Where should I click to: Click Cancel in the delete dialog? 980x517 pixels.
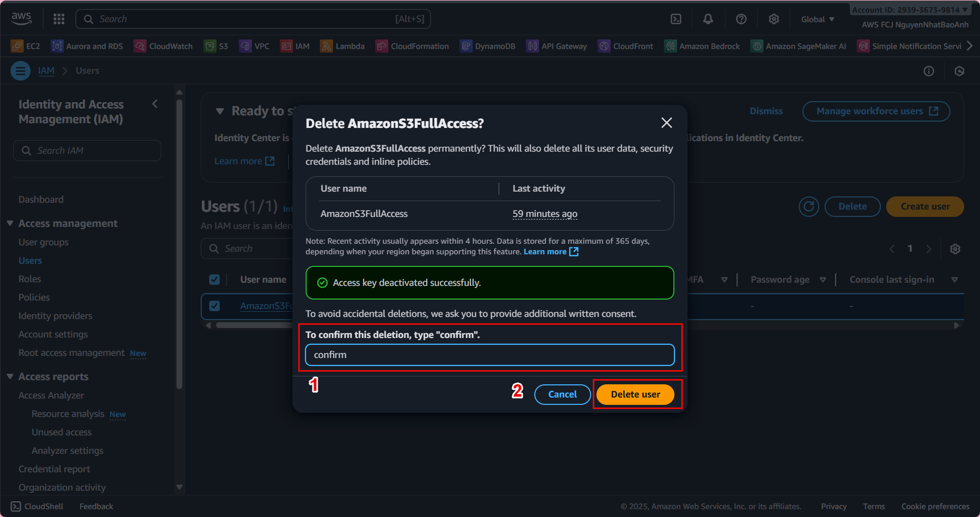tap(562, 394)
